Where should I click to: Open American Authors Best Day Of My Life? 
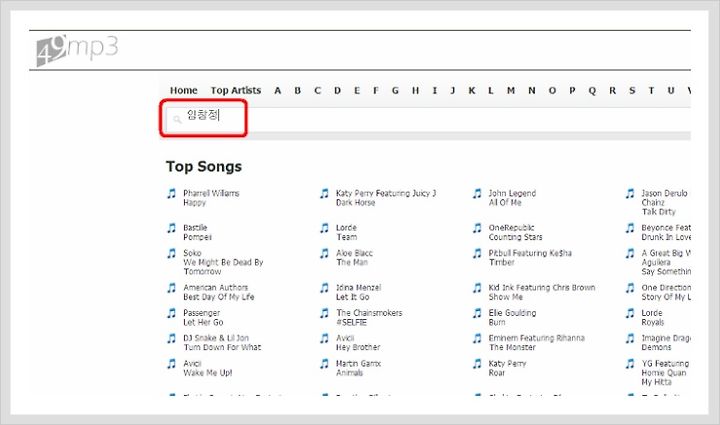pyautogui.click(x=219, y=292)
